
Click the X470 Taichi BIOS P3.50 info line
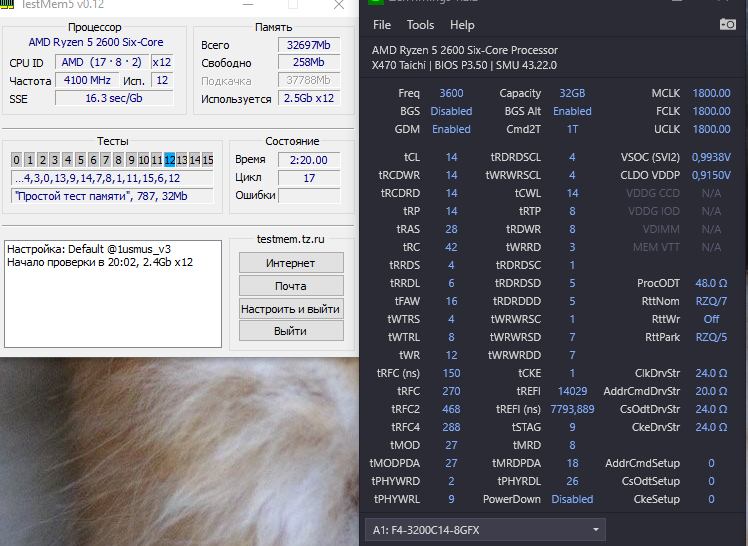click(464, 65)
